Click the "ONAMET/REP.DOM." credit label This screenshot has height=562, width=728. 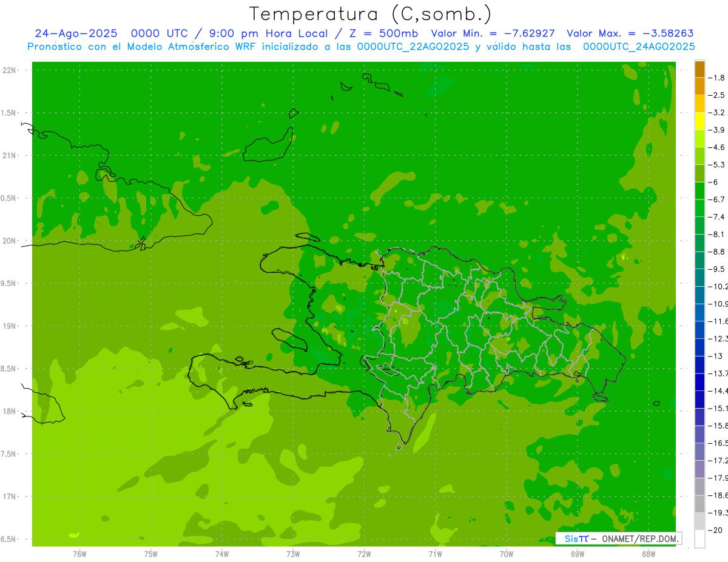[x=639, y=538]
